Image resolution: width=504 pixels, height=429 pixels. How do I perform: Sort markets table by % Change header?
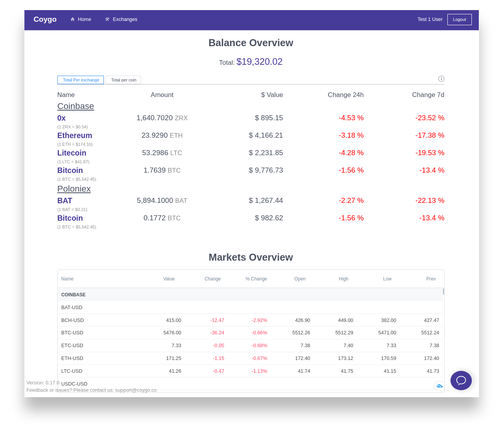[x=256, y=279]
